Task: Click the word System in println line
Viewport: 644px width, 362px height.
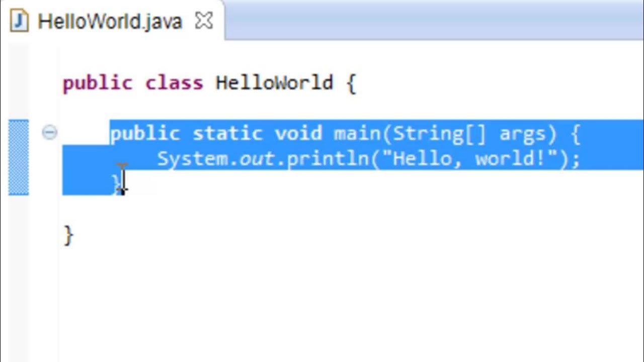Action: pyautogui.click(x=193, y=159)
